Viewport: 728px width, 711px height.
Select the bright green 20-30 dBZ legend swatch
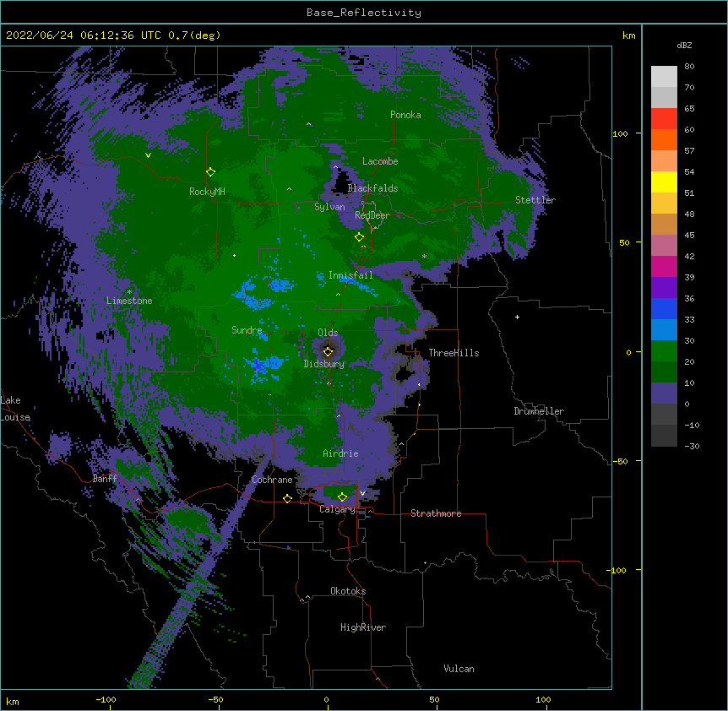664,351
